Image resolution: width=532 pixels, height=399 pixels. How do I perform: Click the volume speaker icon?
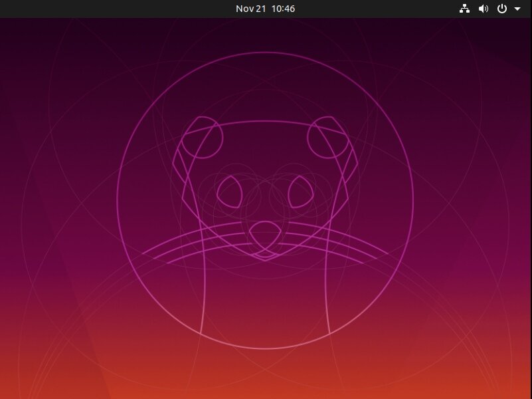[x=483, y=9]
